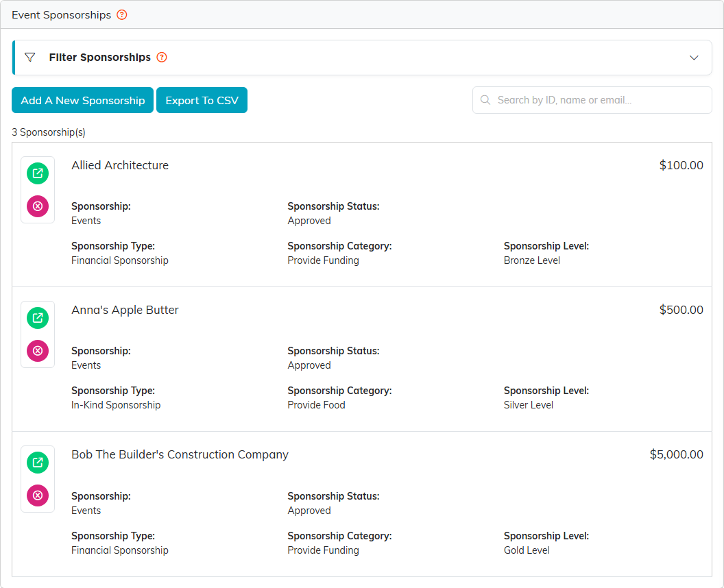The height and width of the screenshot is (588, 724).
Task: Click the funnel filter icon
Action: point(30,58)
